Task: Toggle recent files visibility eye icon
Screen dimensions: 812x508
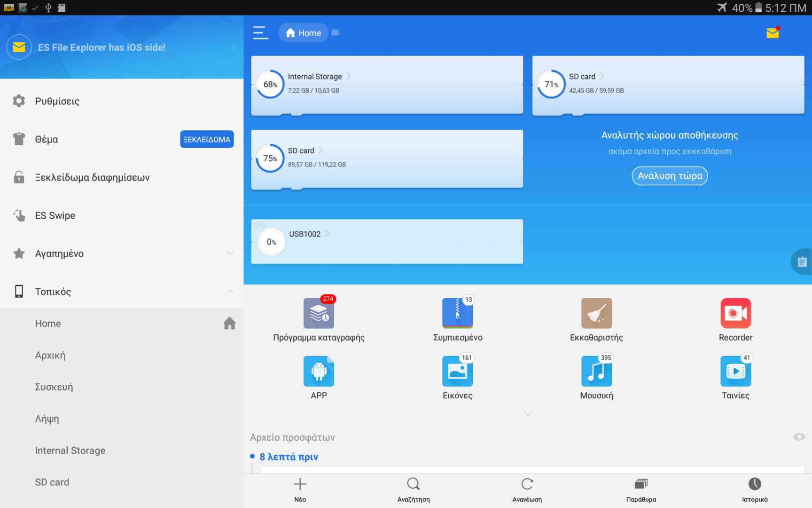Action: point(799,437)
